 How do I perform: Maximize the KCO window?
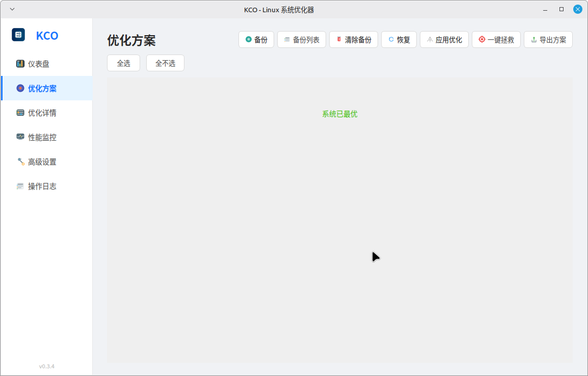point(562,9)
